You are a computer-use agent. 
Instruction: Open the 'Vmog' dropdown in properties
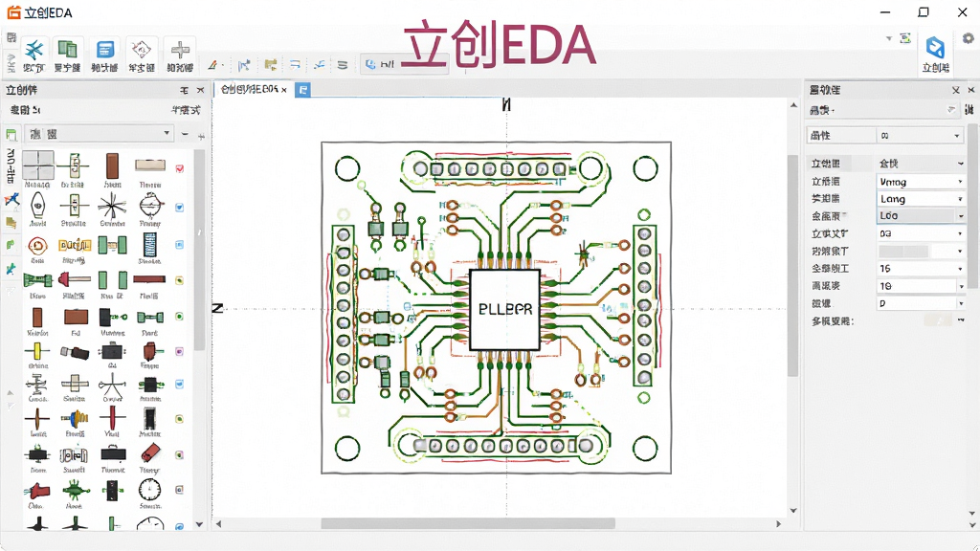pyautogui.click(x=922, y=182)
